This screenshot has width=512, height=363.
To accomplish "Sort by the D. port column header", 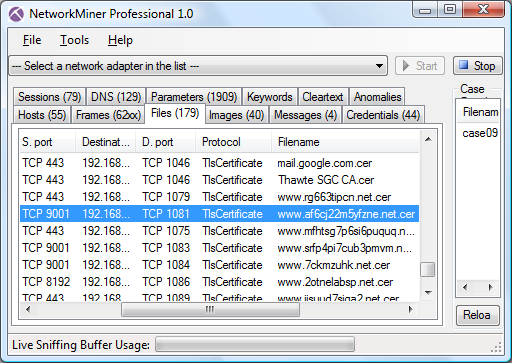I will coord(165,142).
